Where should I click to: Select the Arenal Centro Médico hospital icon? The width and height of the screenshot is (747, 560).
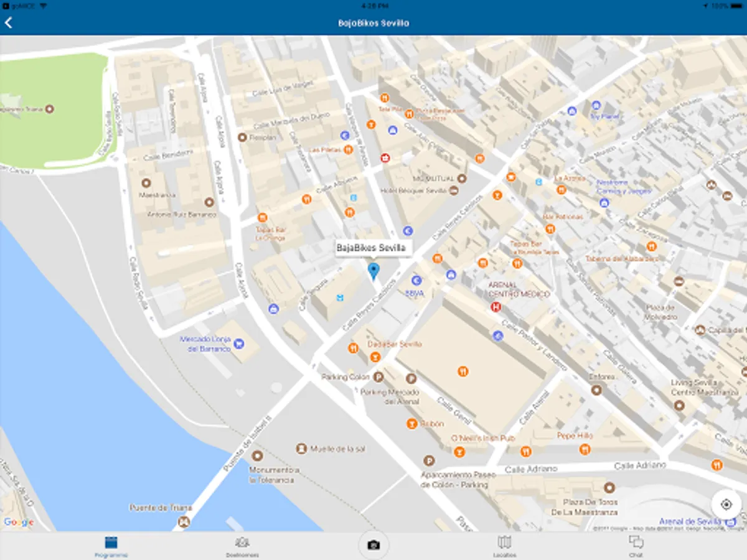click(x=496, y=306)
